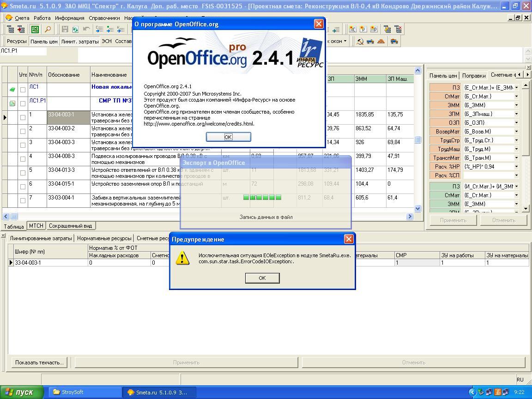Click the пуск Start button
This screenshot has width=532, height=399.
coord(22,392)
